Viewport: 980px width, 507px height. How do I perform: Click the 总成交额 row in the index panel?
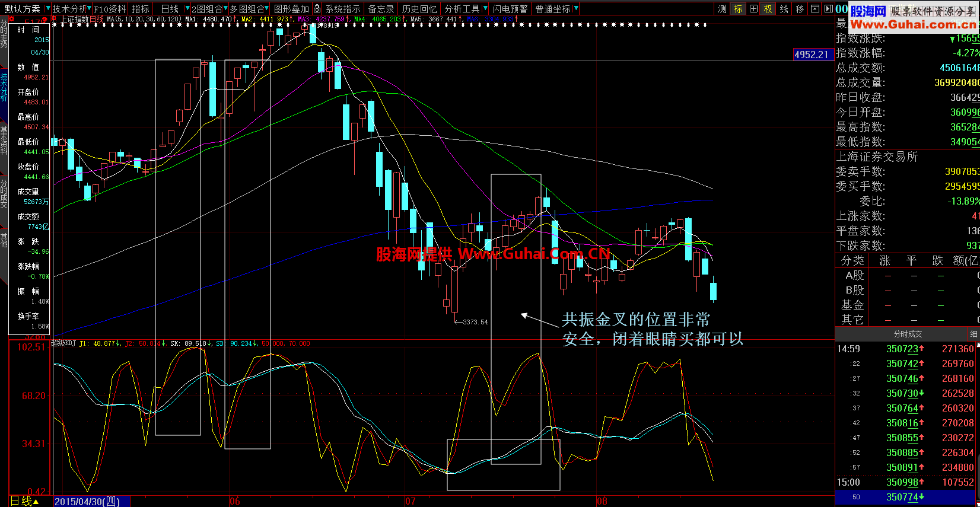(x=908, y=68)
